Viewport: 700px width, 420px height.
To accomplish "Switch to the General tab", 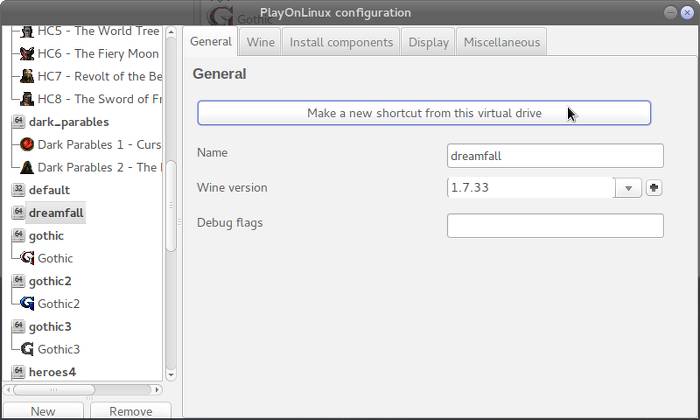I will 211,42.
